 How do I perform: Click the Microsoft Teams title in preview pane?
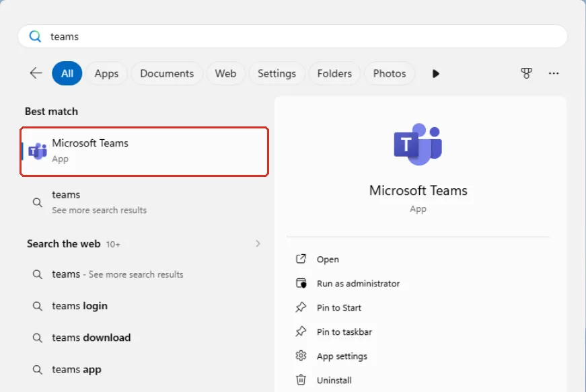click(x=418, y=190)
